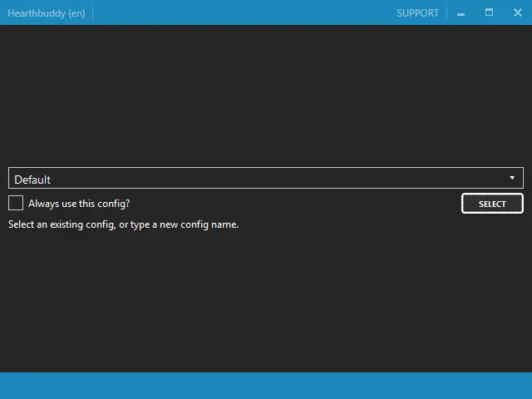Click the Hearthbuddy (en) window title
Screen dimensions: 532x399
[x=47, y=13]
